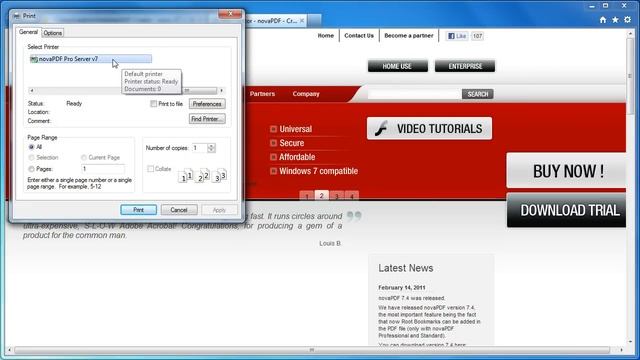Increase number of copies with stepper
The image size is (640, 360).
[211, 146]
